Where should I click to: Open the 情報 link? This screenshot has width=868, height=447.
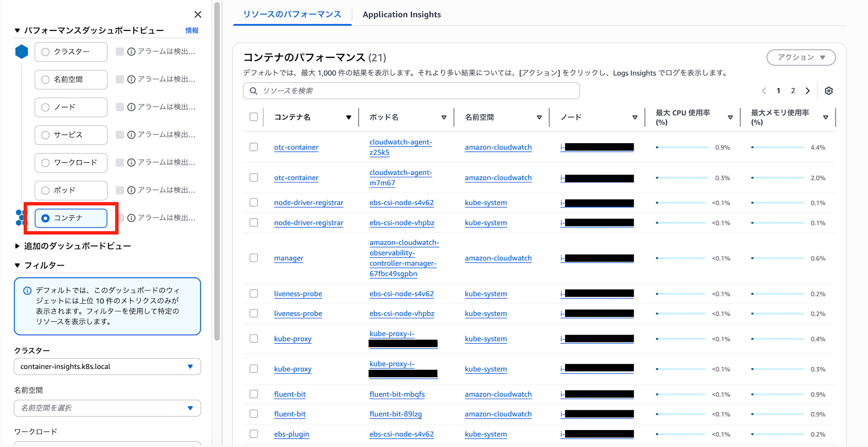[192, 30]
